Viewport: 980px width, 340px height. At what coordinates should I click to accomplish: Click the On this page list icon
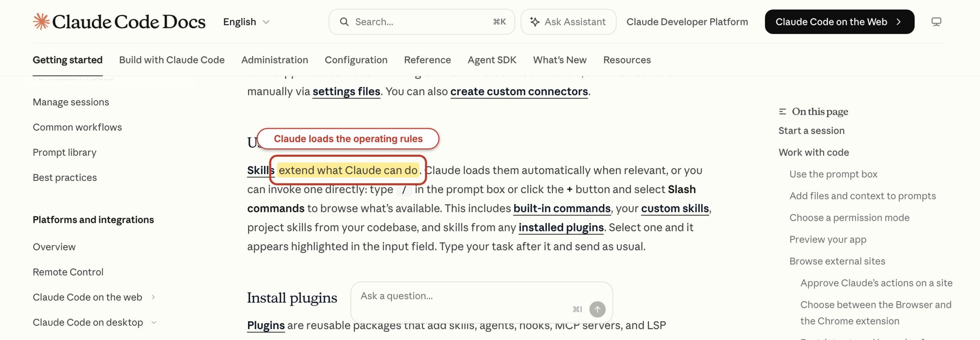pos(782,112)
